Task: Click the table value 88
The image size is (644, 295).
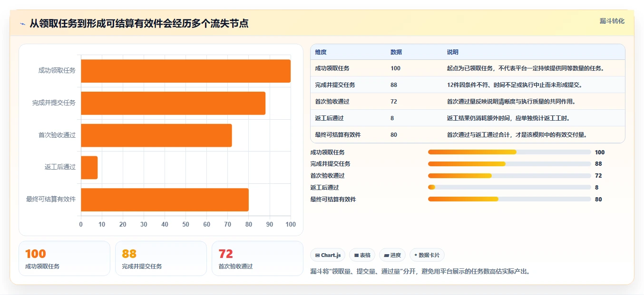Action: tap(394, 85)
